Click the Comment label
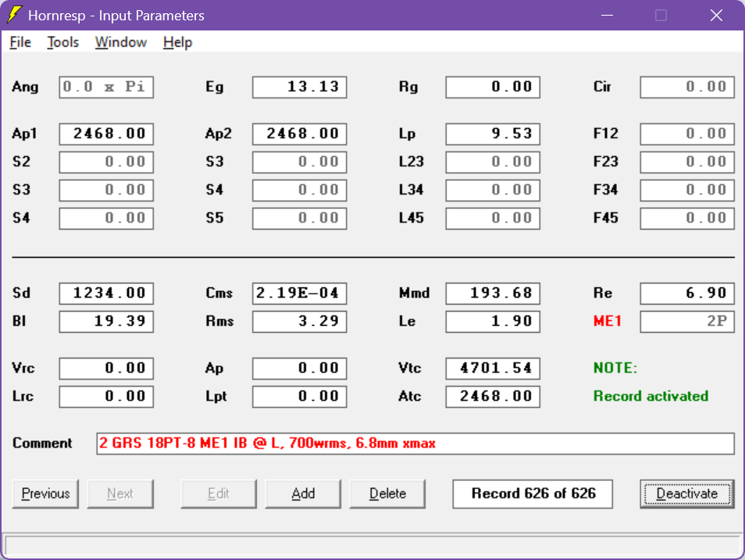745x560 pixels. 42,443
